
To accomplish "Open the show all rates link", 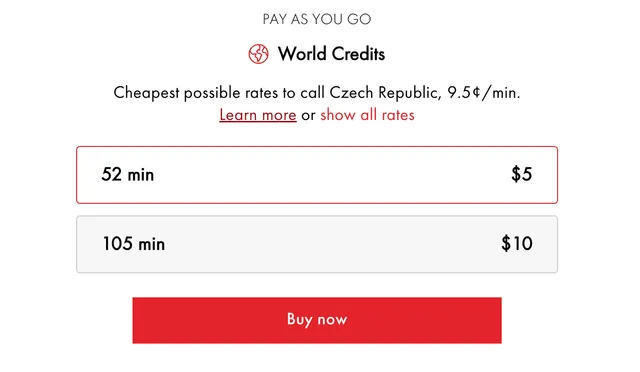I will [367, 115].
